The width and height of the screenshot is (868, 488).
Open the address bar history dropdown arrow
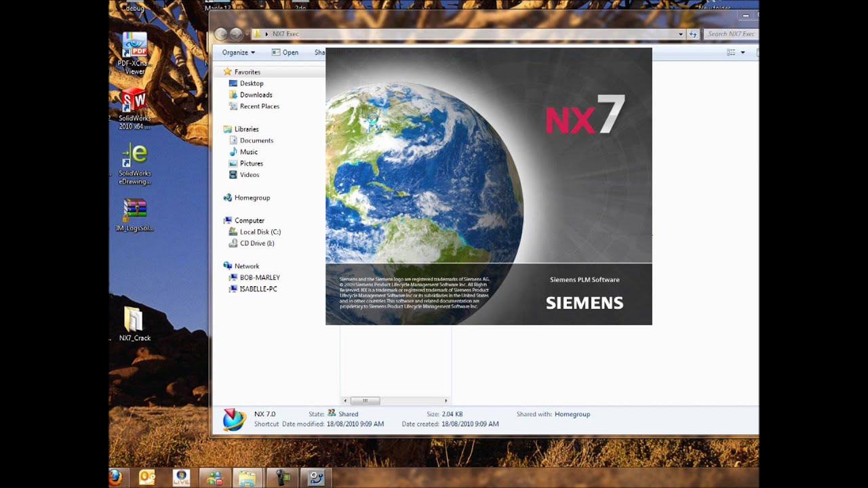[x=681, y=34]
